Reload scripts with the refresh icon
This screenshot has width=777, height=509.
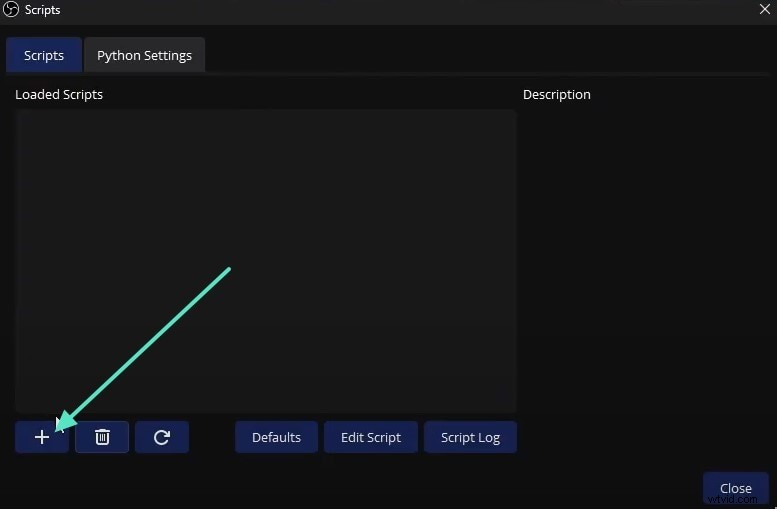pos(162,437)
